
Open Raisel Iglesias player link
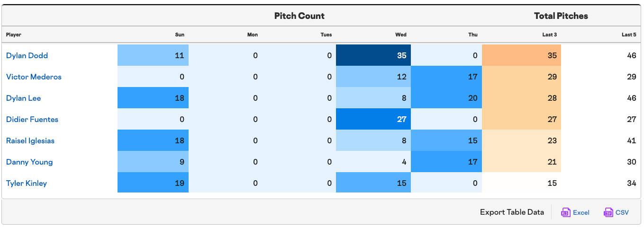[30, 140]
